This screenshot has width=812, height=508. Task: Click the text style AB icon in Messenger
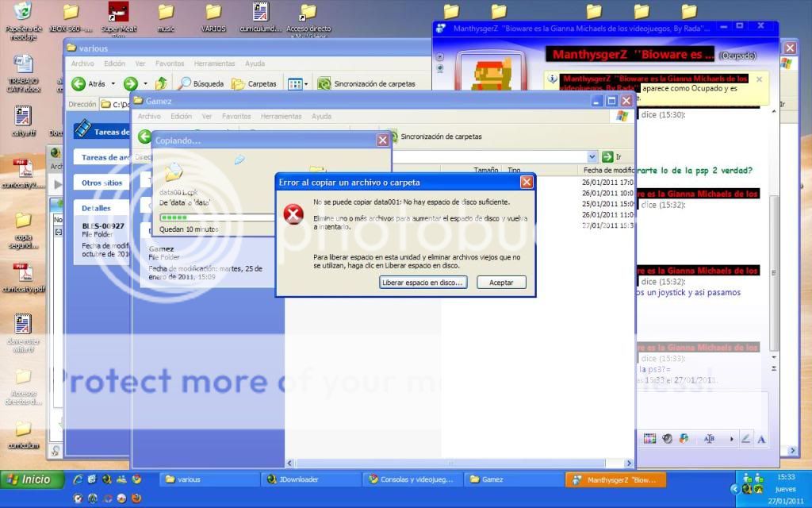click(x=709, y=438)
